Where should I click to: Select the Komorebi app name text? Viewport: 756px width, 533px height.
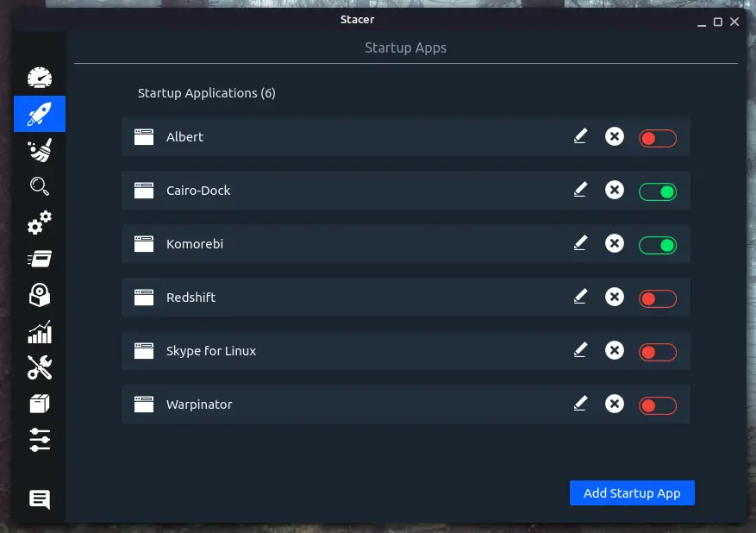[x=195, y=244]
